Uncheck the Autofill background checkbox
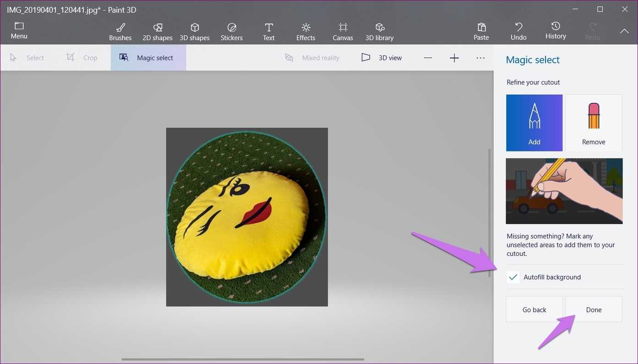This screenshot has height=364, width=638. (513, 277)
